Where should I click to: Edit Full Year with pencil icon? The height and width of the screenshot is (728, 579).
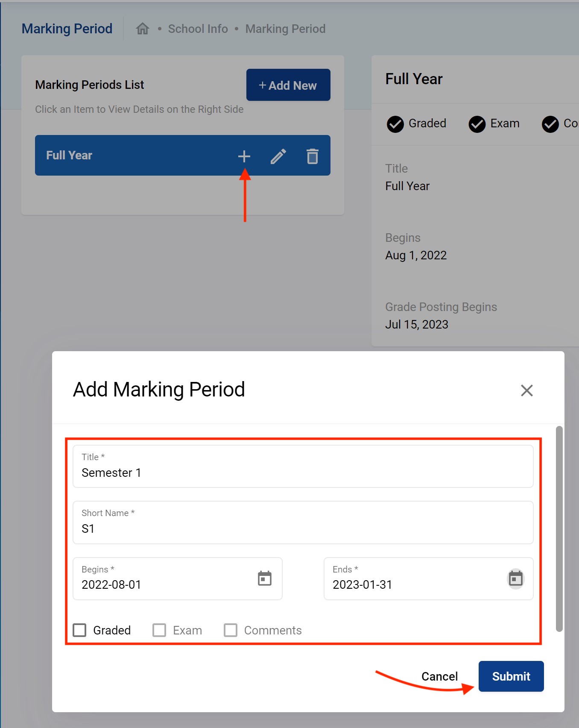point(278,156)
